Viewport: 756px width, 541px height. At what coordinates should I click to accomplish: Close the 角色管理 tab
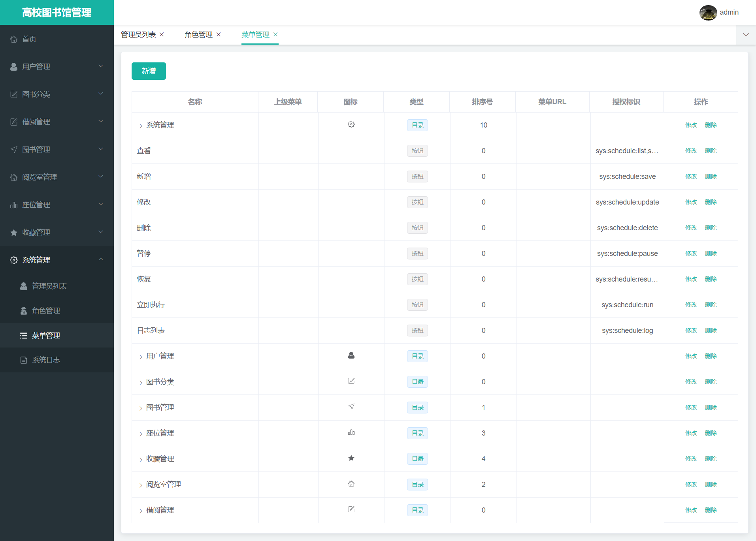tap(219, 35)
